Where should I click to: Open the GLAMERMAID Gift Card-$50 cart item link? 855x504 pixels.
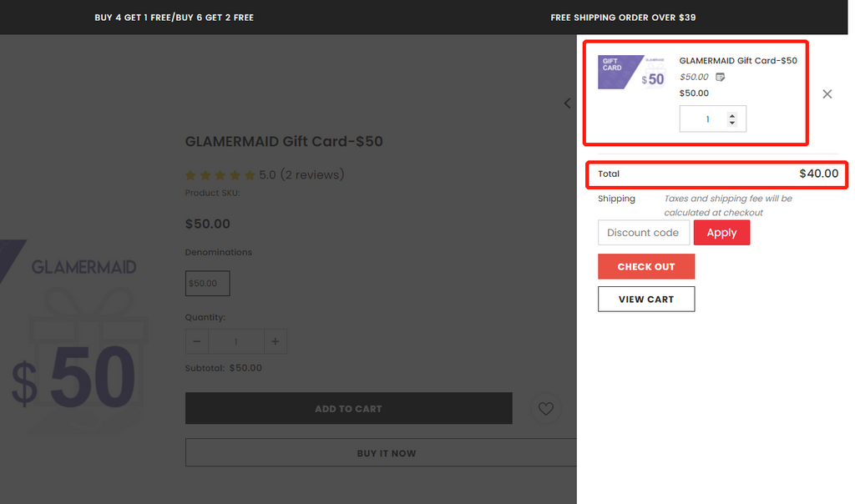point(738,61)
